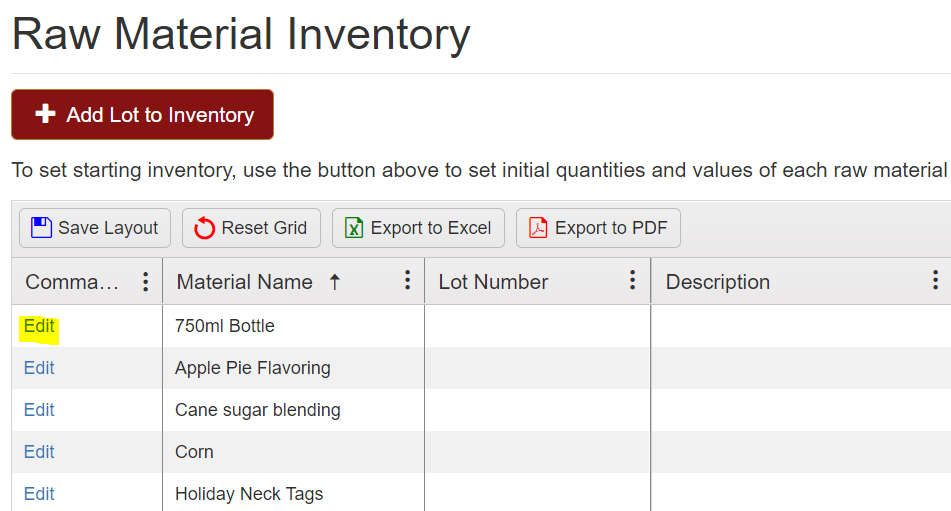Open the Lot Number column options menu
Screen dimensions: 951x511
(632, 281)
